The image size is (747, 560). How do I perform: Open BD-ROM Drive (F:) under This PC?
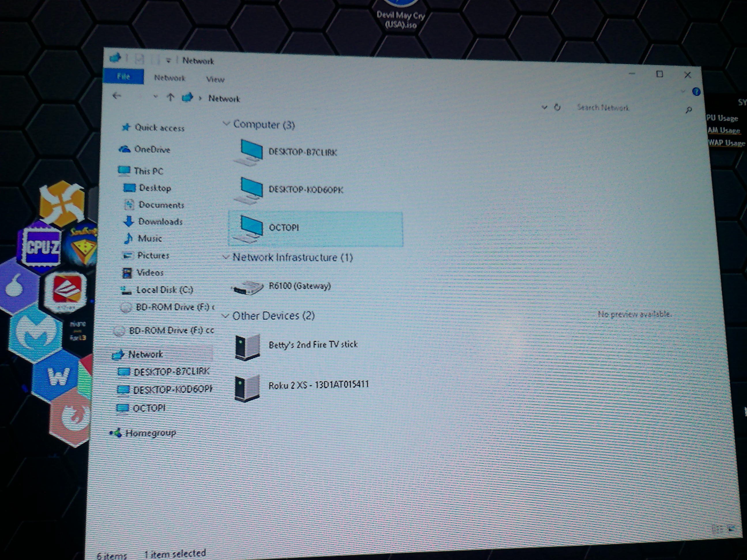pyautogui.click(x=167, y=307)
